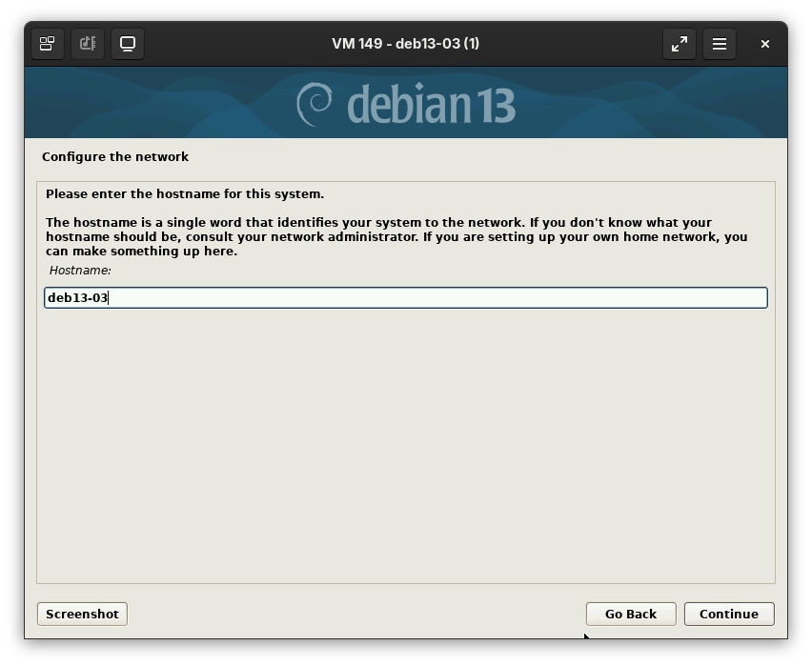Click the 'Configure the network' heading
Image resolution: width=812 pixels, height=666 pixels.
[x=115, y=156]
